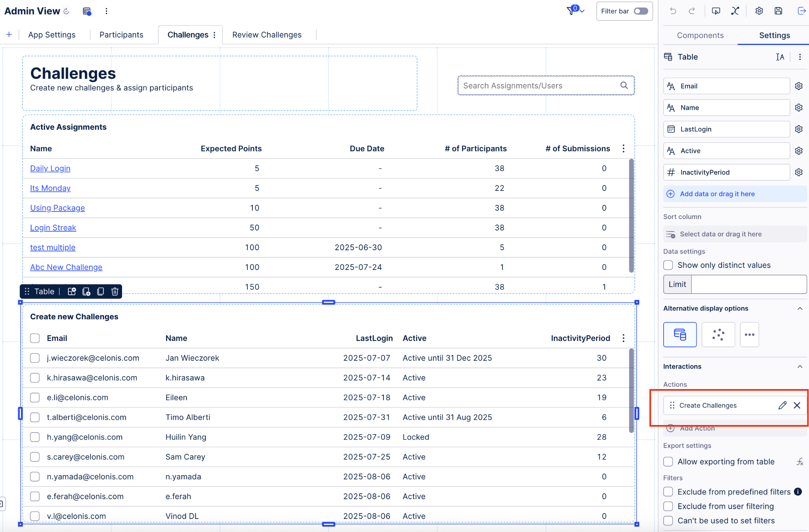Image resolution: width=809 pixels, height=532 pixels.
Task: Open Email column settings gear
Action: click(799, 86)
